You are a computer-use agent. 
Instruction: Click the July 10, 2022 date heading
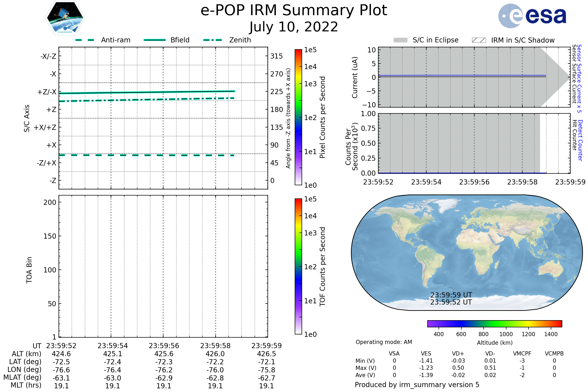[x=294, y=27]
